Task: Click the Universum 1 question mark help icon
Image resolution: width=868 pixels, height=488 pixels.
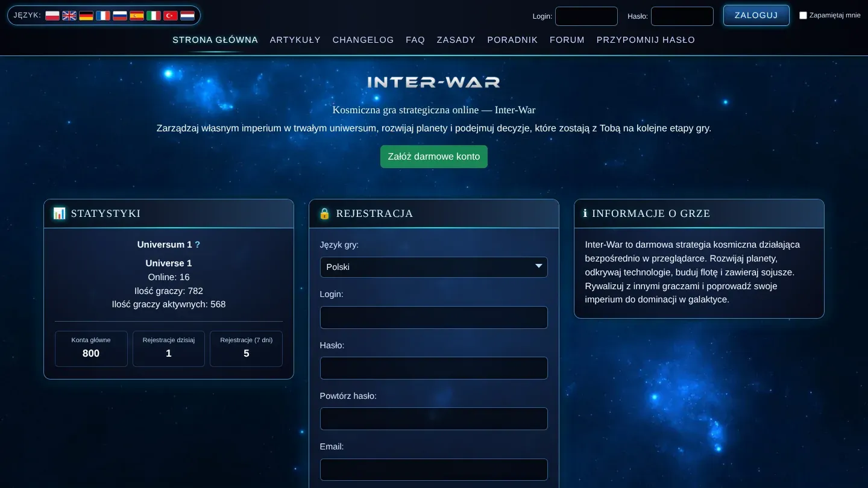Action: (x=198, y=245)
